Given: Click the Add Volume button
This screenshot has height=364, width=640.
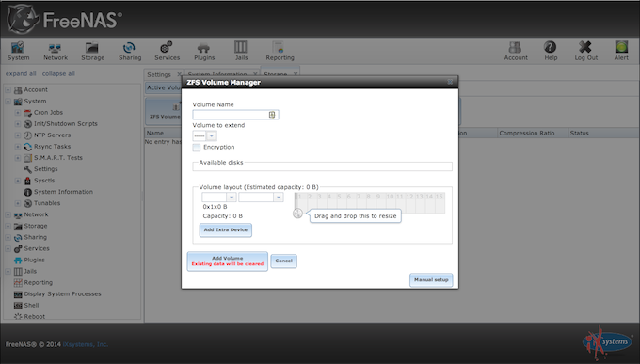Looking at the screenshot, I should click(x=228, y=261).
